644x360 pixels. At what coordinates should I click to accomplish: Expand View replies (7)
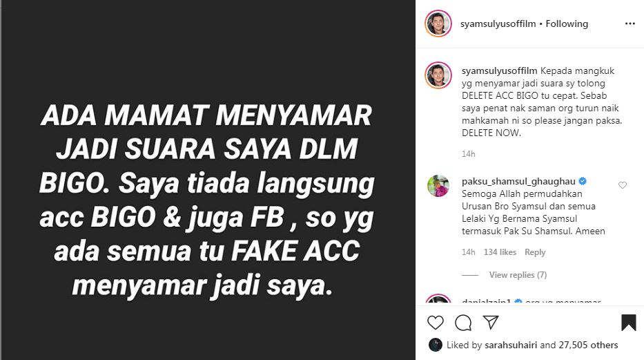[x=518, y=275]
